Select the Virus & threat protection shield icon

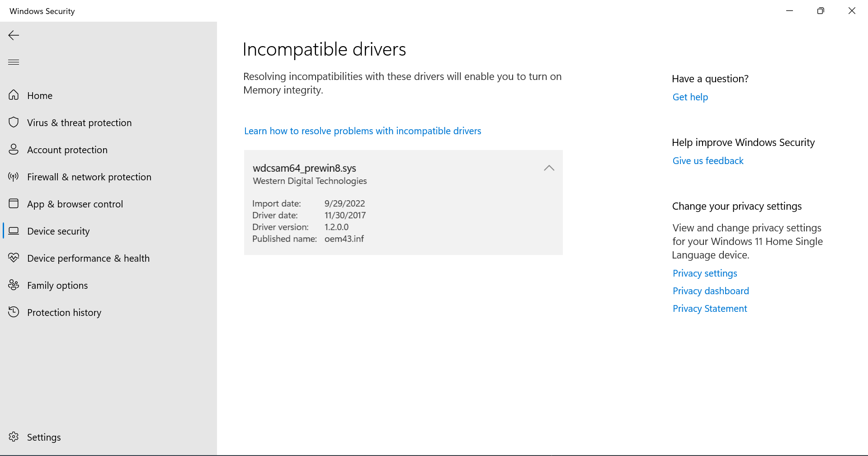(x=13, y=122)
